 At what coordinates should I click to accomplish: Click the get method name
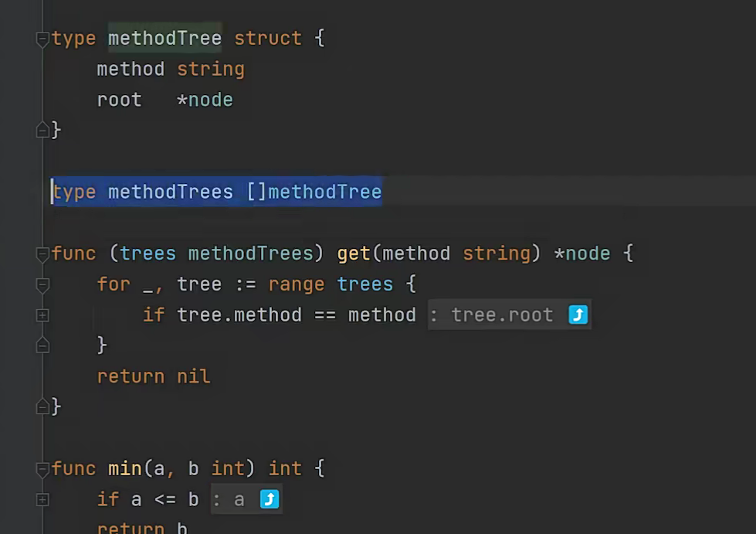pos(354,253)
